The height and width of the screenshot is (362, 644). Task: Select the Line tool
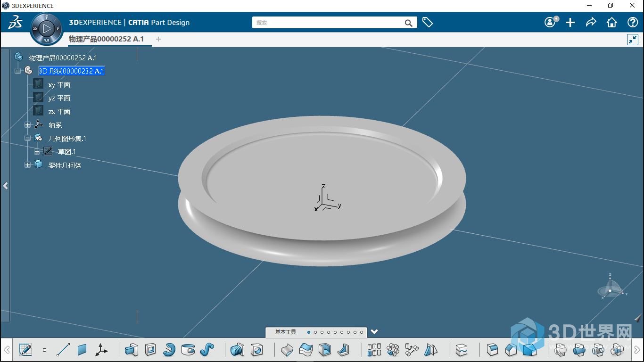pyautogui.click(x=63, y=350)
